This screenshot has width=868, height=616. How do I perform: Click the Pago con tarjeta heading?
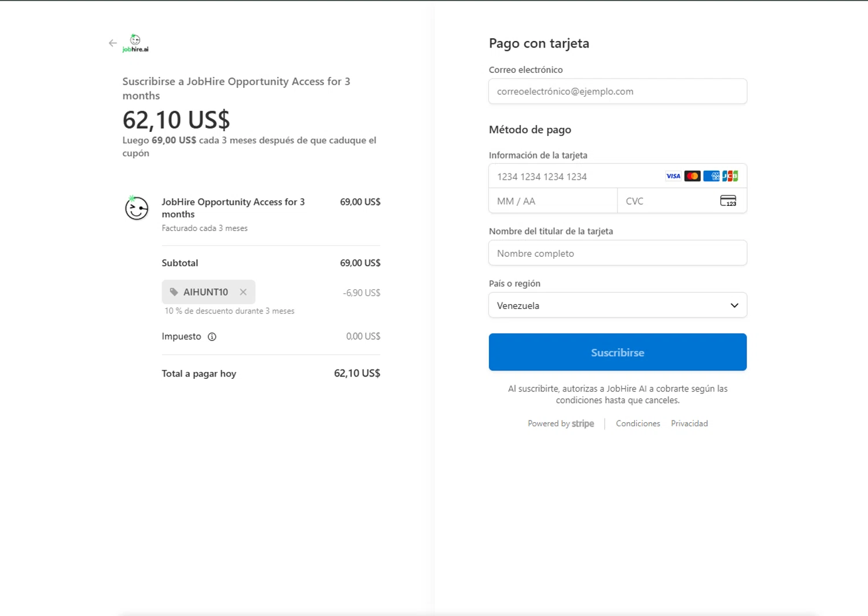coord(539,43)
